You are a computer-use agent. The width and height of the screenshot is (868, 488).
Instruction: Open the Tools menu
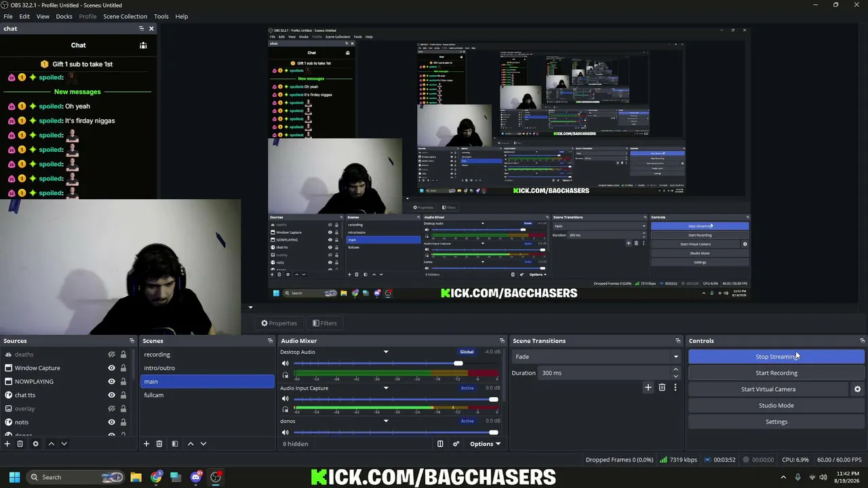coord(161,16)
